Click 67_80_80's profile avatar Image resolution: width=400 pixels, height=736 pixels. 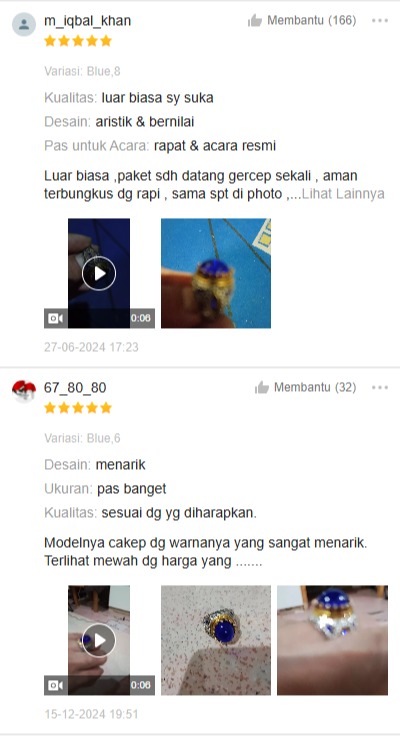coord(24,391)
